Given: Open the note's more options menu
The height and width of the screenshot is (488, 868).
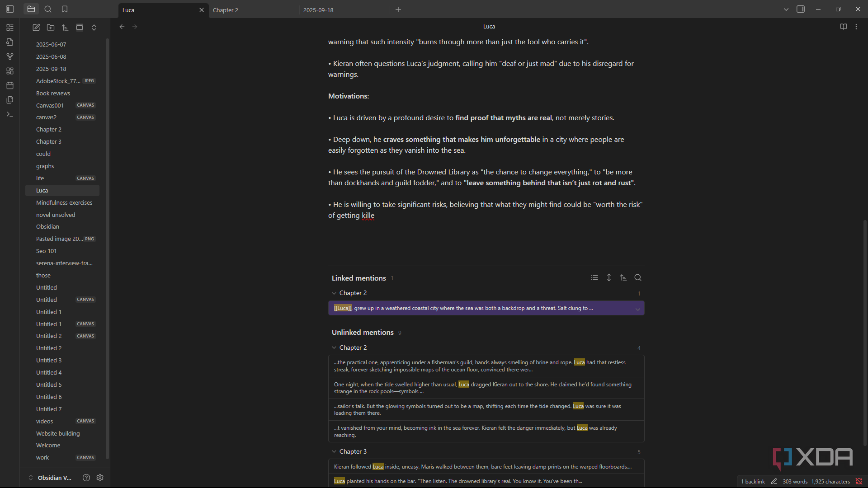Looking at the screenshot, I should [x=856, y=27].
